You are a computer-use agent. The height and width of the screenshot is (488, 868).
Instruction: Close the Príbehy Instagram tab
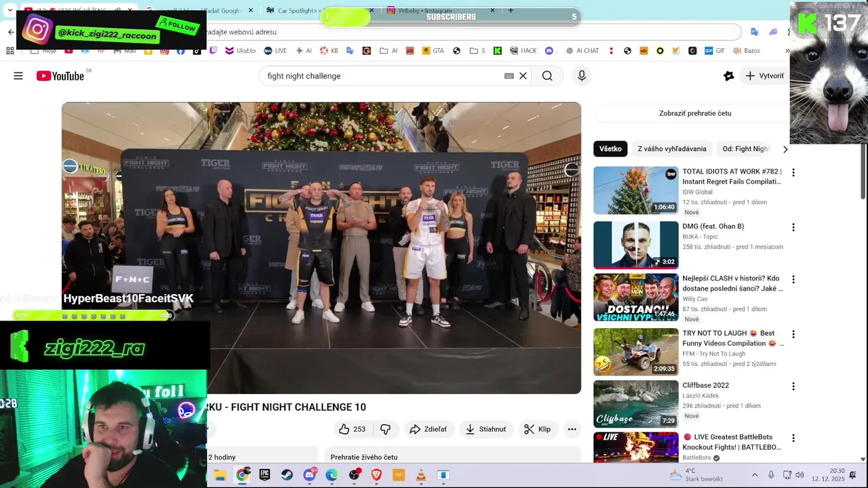coord(492,11)
